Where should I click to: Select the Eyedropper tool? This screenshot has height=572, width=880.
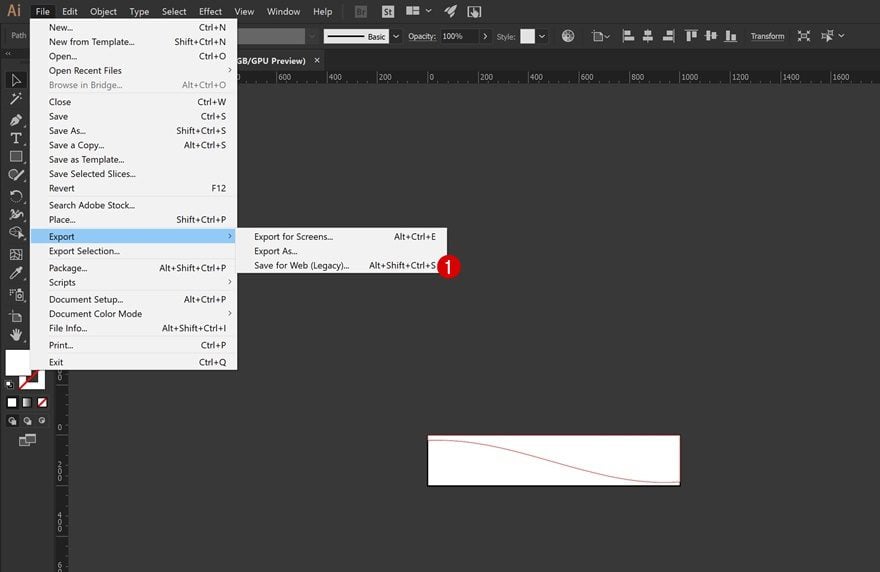coord(16,273)
